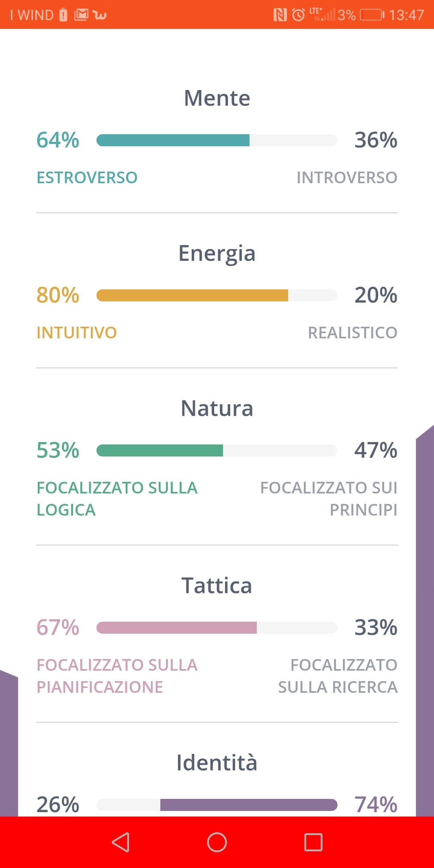Tap the green Natura progress bar
The width and height of the screenshot is (434, 868).
point(217,450)
